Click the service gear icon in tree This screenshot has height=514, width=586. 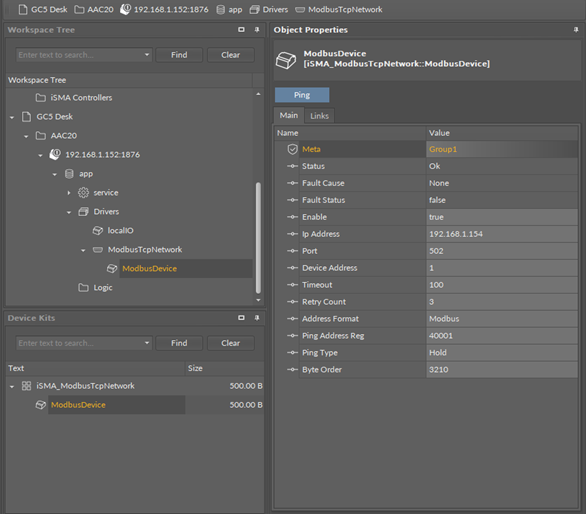point(83,193)
